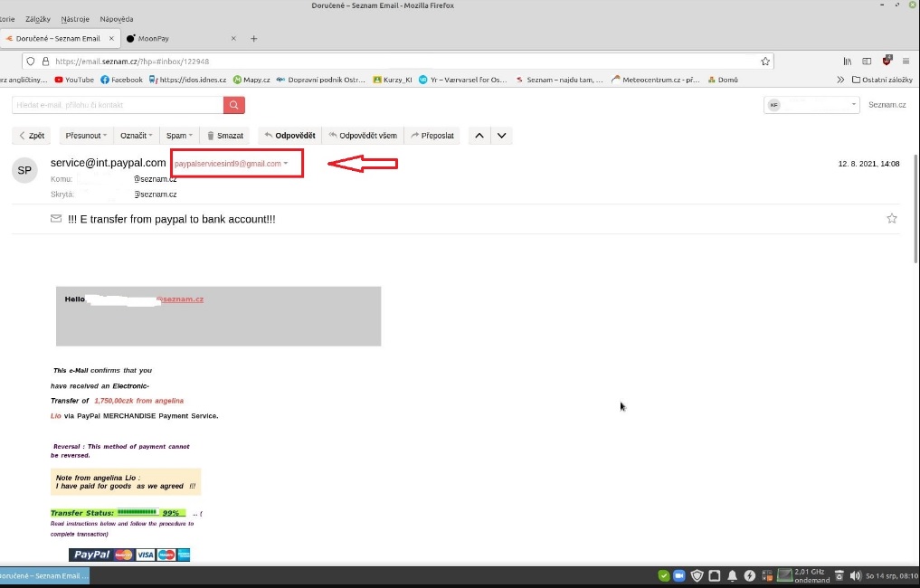Image resolution: width=920 pixels, height=588 pixels.
Task: Open the Záložky menu
Action: [38, 19]
